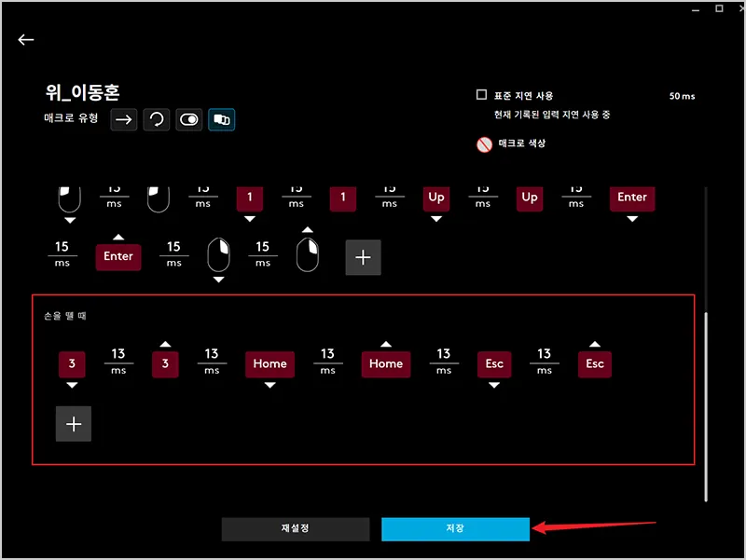Select the Toggle macro type icon

(x=189, y=119)
